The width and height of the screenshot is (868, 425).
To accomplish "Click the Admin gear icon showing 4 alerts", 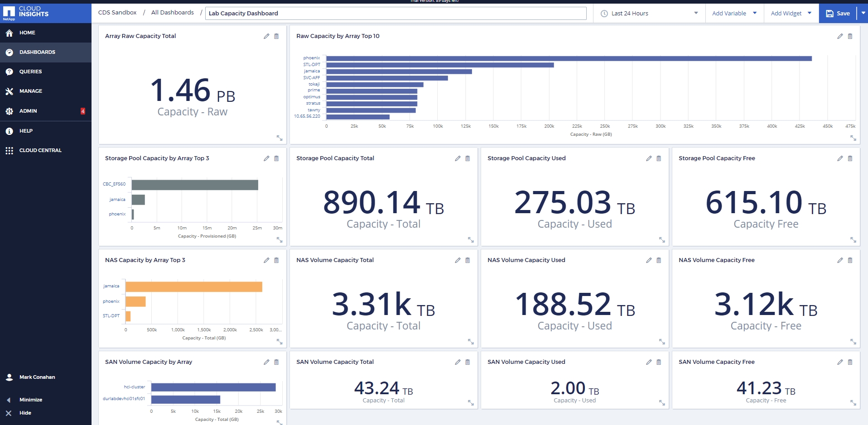I will pyautogui.click(x=10, y=111).
